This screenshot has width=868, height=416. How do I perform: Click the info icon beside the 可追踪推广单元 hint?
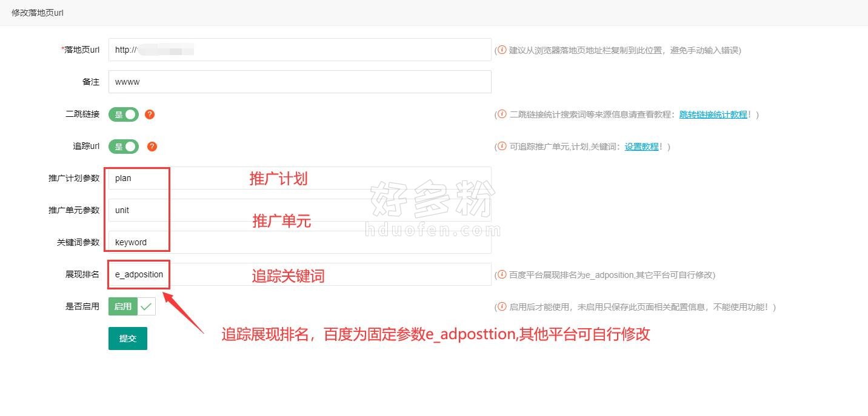502,147
